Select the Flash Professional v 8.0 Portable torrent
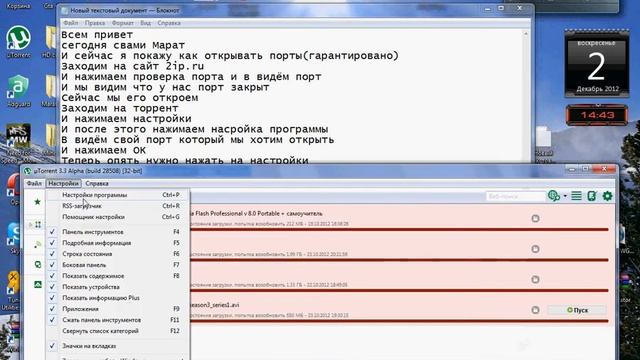Screen dimensions: 640x360 (256, 213)
